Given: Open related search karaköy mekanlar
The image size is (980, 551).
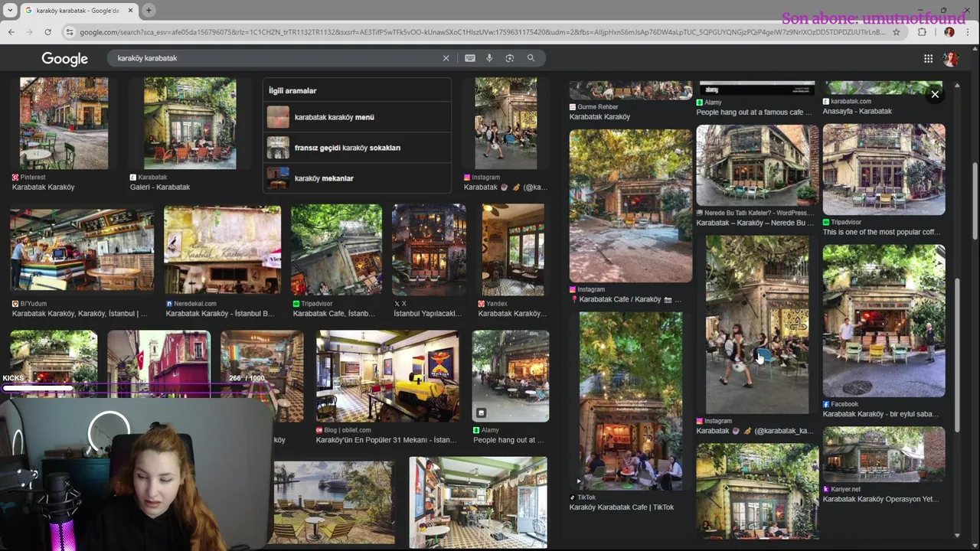Looking at the screenshot, I should [357, 178].
